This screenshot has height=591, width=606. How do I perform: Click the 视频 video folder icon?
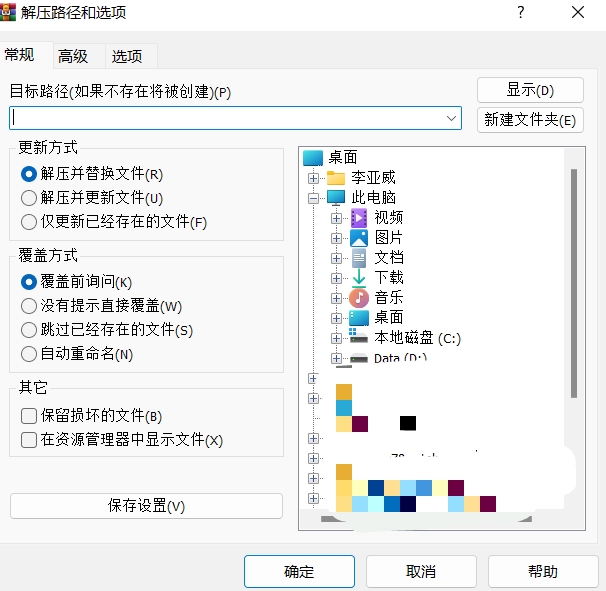359,218
